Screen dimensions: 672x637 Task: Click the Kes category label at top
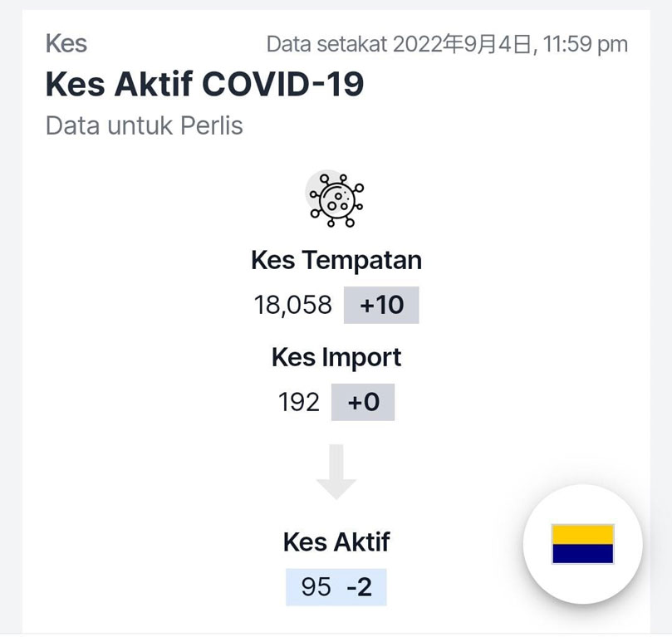coord(66,44)
